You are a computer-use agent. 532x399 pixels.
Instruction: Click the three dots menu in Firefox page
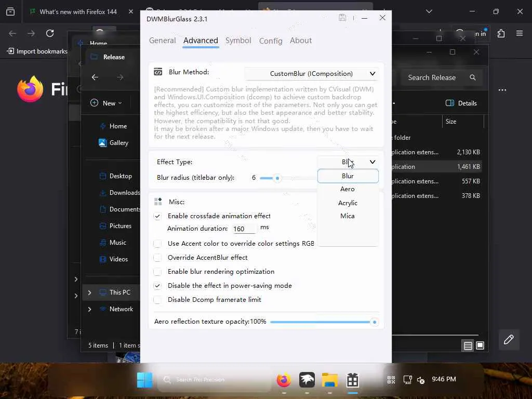502,90
